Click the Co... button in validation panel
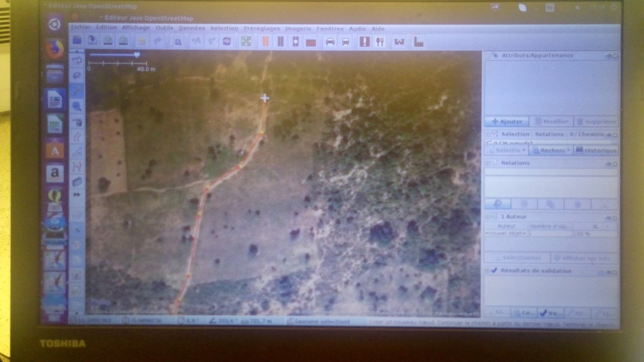The width and height of the screenshot is (644, 362). pyautogui.click(x=524, y=312)
